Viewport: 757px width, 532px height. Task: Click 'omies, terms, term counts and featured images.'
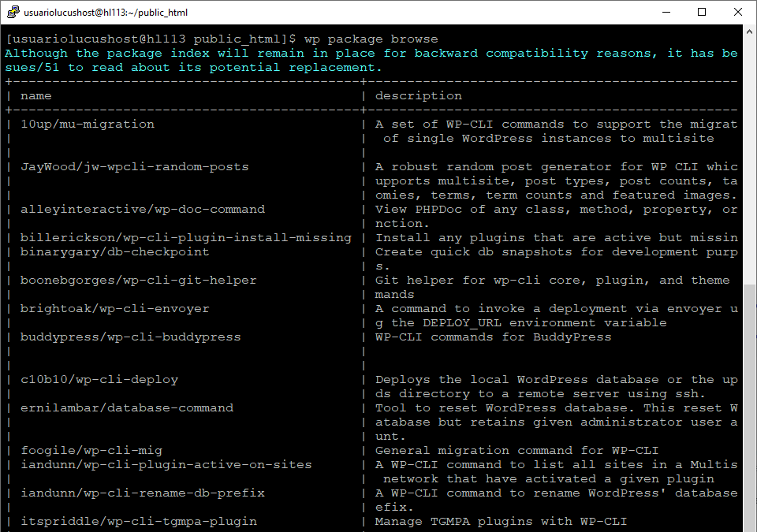click(557, 195)
